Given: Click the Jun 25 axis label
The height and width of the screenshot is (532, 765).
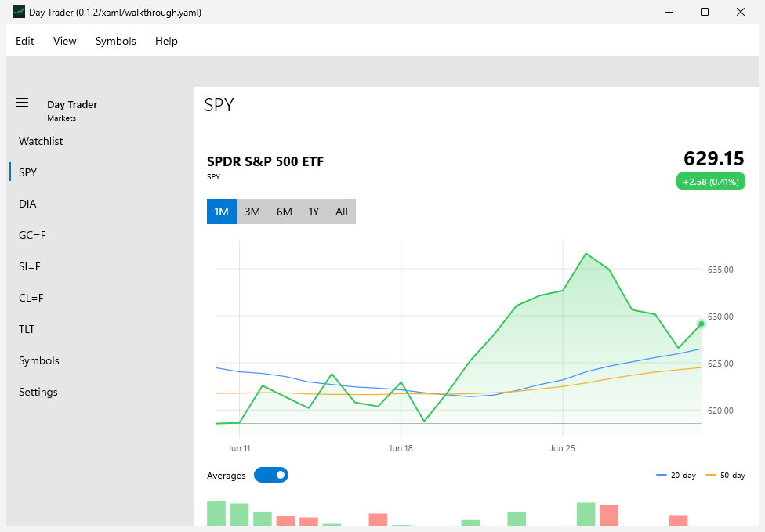Looking at the screenshot, I should (563, 448).
